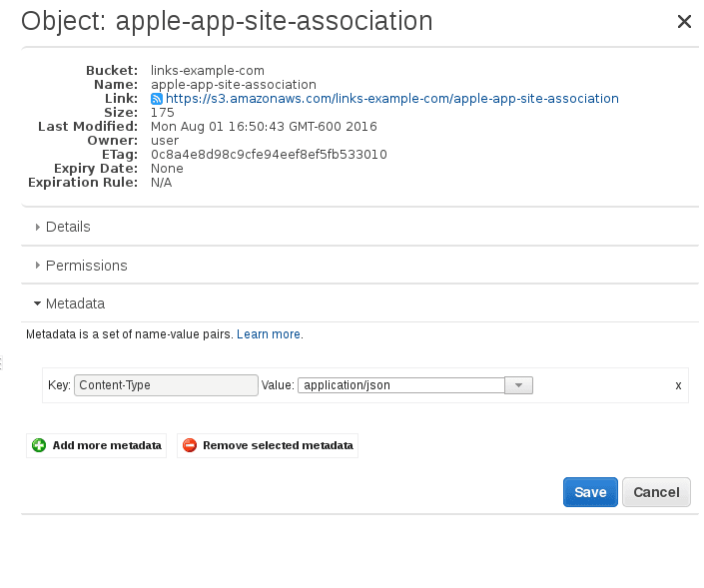Open the Learn more link
The width and height of the screenshot is (704, 588).
[269, 334]
